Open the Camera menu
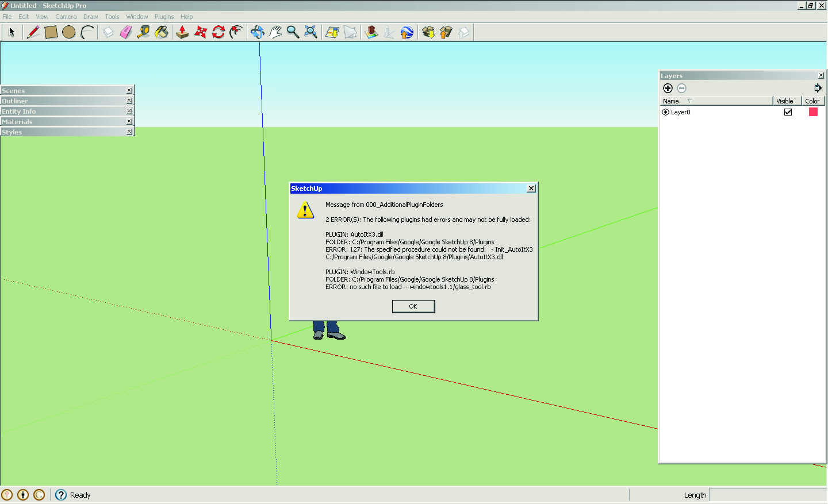Viewport: 828px width, 504px height. 66,17
